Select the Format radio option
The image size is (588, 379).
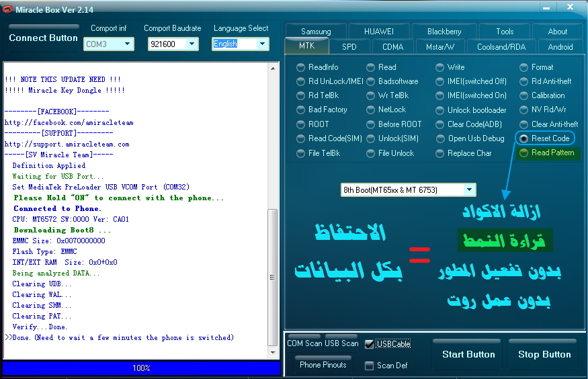click(x=523, y=67)
